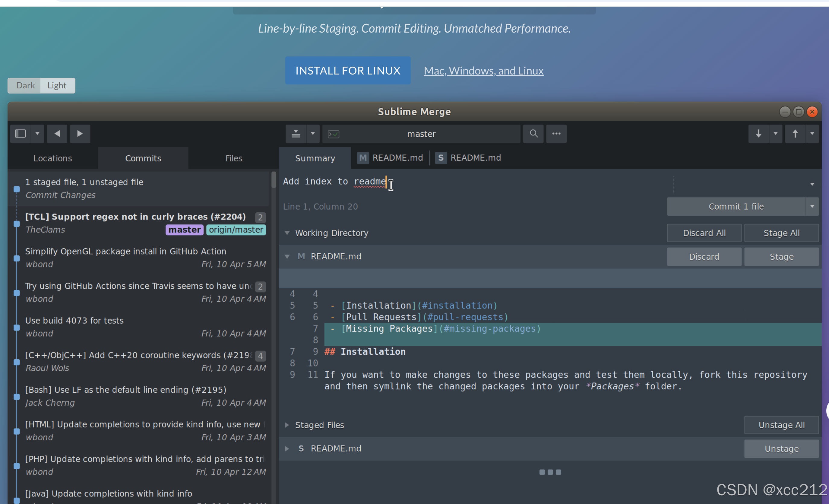Image resolution: width=829 pixels, height=504 pixels.
Task: Click the navigate forward arrow
Action: [x=80, y=134]
